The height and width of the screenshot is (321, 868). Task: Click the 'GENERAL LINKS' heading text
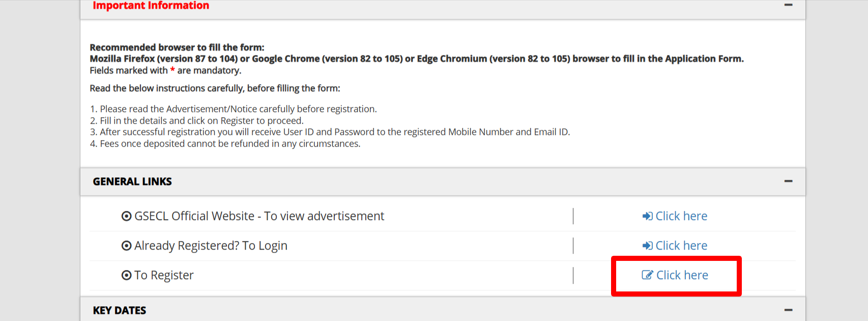(x=132, y=181)
